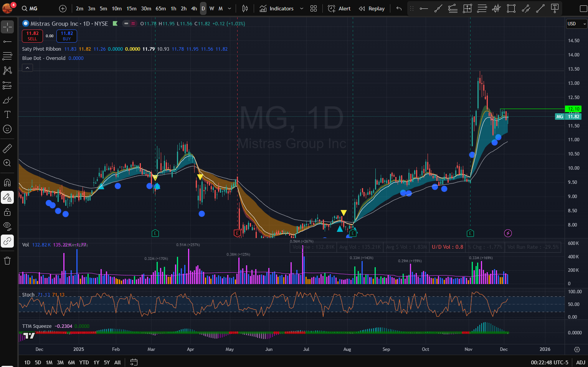This screenshot has height=367, width=588.
Task: Select the TTM Squeeze indicator legend
Action: pos(37,326)
